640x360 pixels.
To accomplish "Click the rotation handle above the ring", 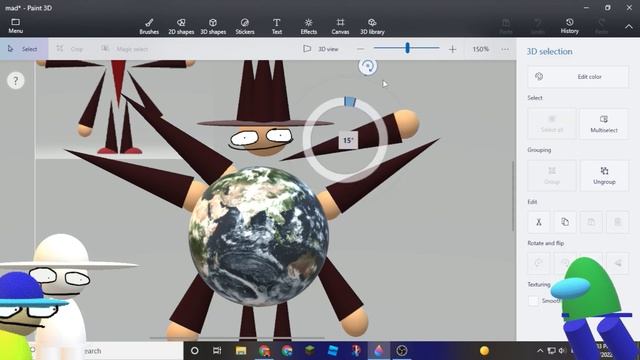I will coord(367,67).
